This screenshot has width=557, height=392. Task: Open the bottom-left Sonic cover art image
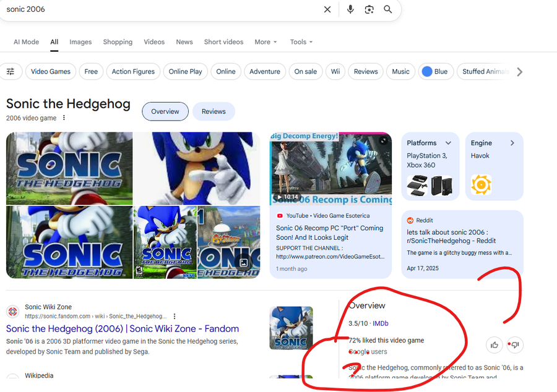click(69, 242)
